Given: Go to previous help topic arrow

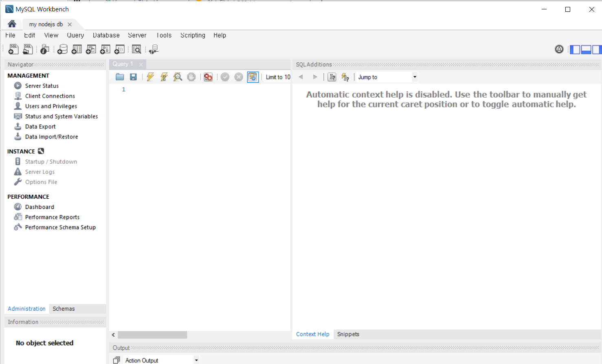Looking at the screenshot, I should (301, 77).
